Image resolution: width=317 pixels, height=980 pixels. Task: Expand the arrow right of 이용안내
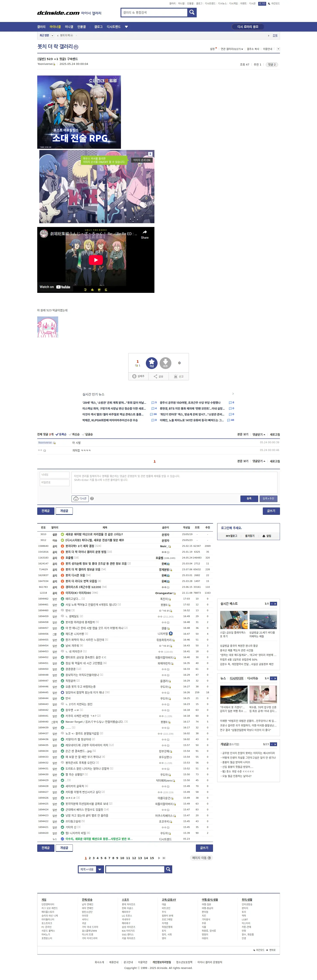click(x=278, y=49)
